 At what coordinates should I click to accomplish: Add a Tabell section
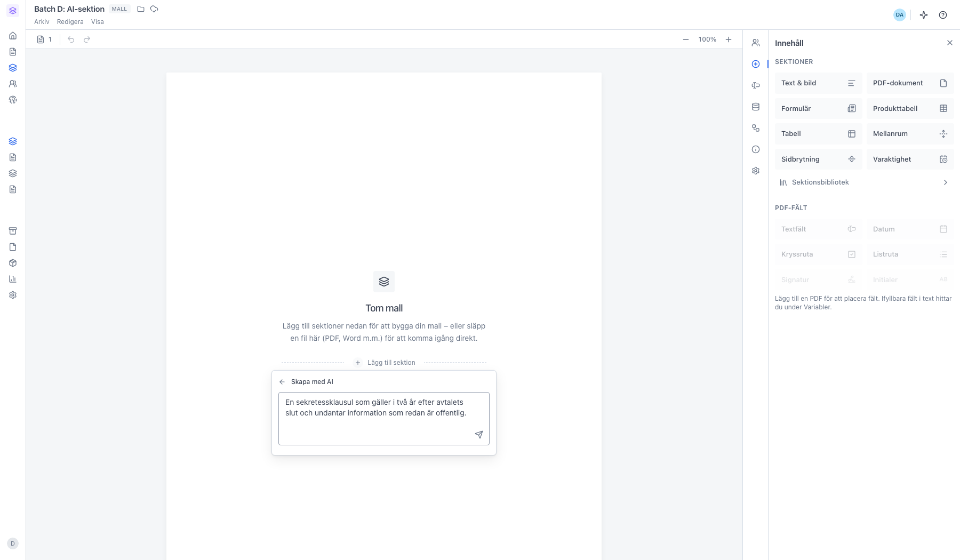point(819,134)
